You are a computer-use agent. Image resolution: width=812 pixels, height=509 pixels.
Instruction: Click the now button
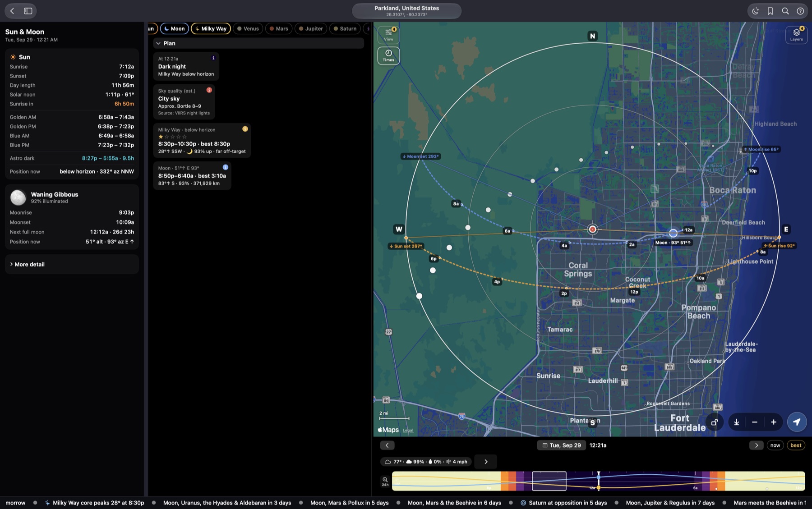click(x=775, y=445)
